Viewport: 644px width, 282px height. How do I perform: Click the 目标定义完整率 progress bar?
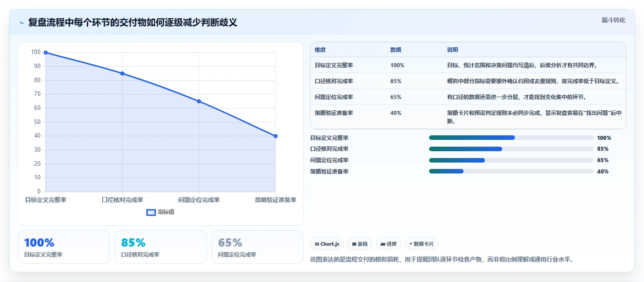pyautogui.click(x=511, y=138)
